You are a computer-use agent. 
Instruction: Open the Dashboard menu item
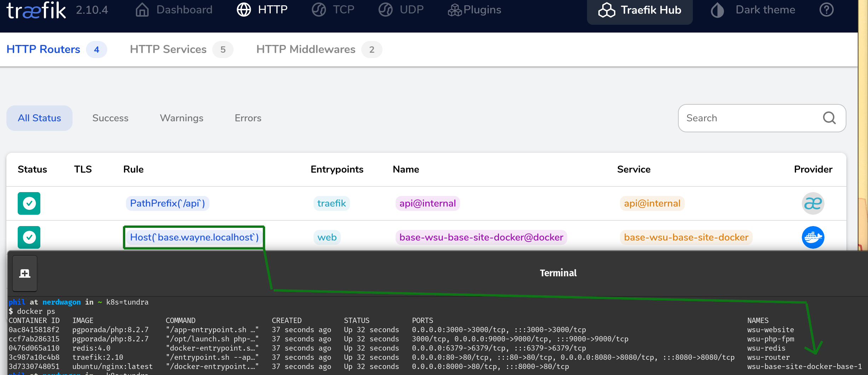click(174, 10)
